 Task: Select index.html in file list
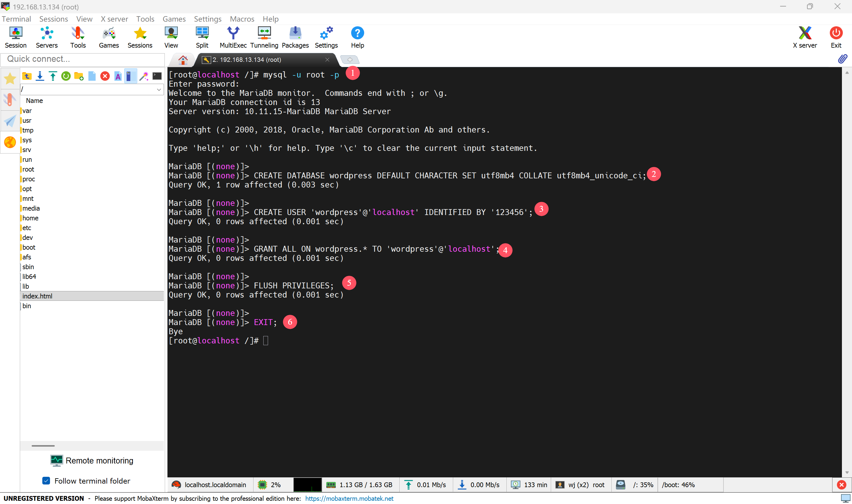coord(92,296)
